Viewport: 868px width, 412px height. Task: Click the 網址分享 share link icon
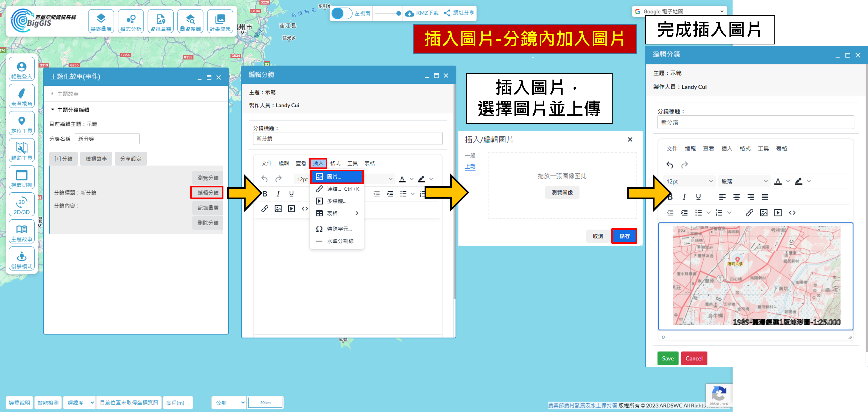(447, 13)
